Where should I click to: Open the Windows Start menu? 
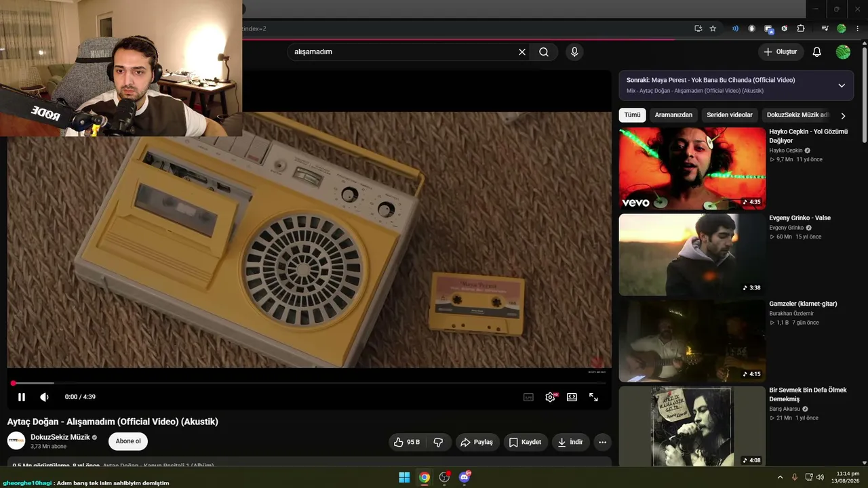click(404, 477)
